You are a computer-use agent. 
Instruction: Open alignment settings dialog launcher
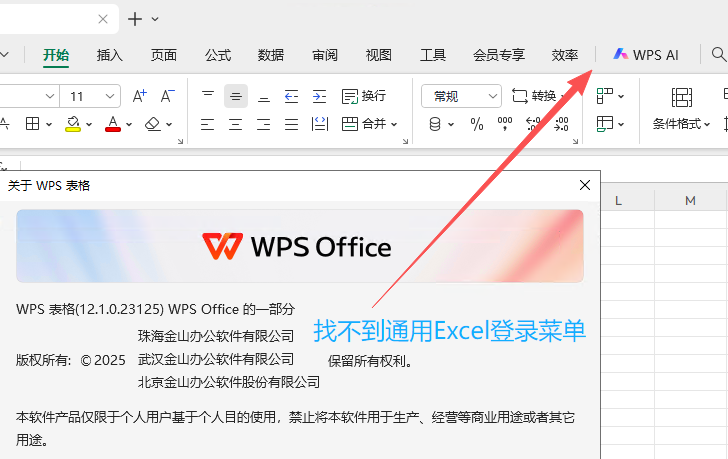click(x=405, y=141)
